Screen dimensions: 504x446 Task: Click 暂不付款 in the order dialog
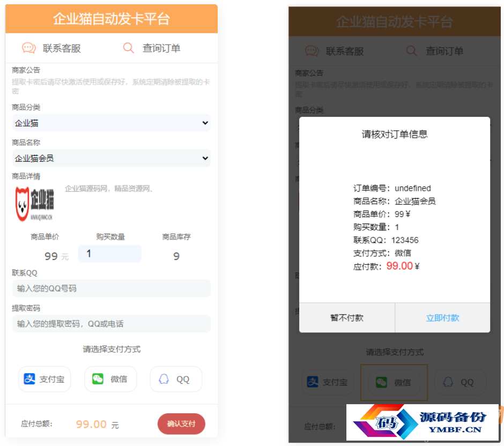click(347, 318)
